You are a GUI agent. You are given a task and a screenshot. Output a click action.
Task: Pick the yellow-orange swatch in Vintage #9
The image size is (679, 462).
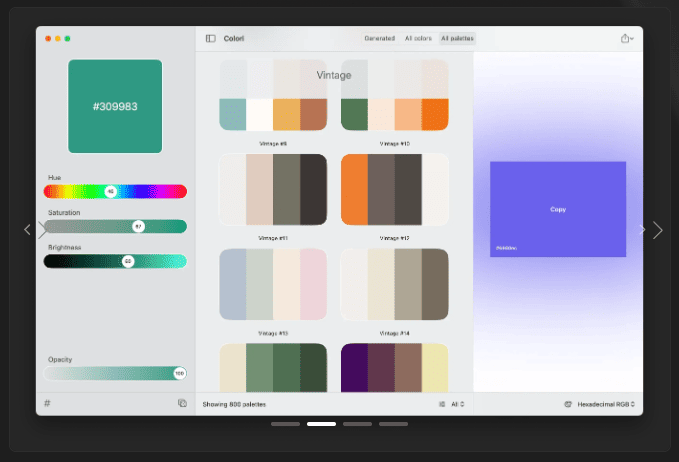coord(286,114)
